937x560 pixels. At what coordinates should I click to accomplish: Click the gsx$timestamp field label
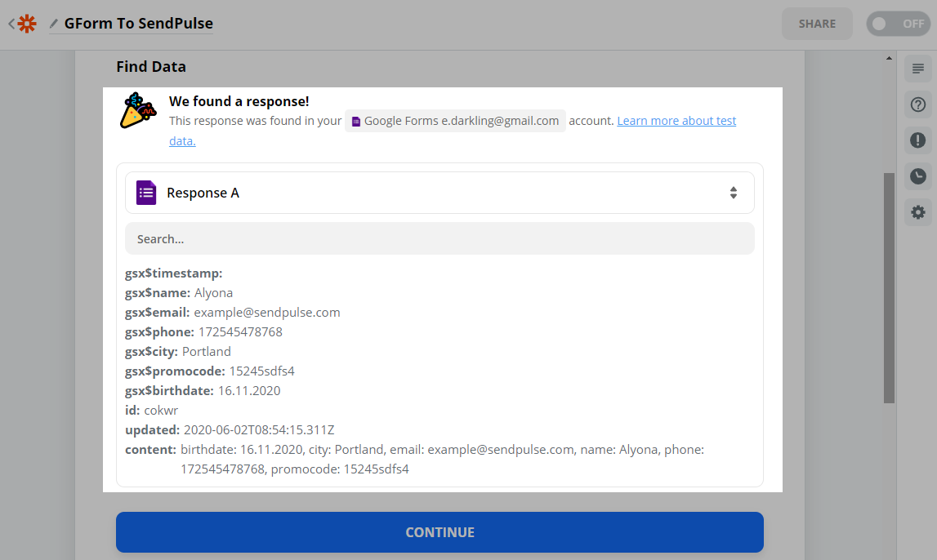tap(173, 273)
